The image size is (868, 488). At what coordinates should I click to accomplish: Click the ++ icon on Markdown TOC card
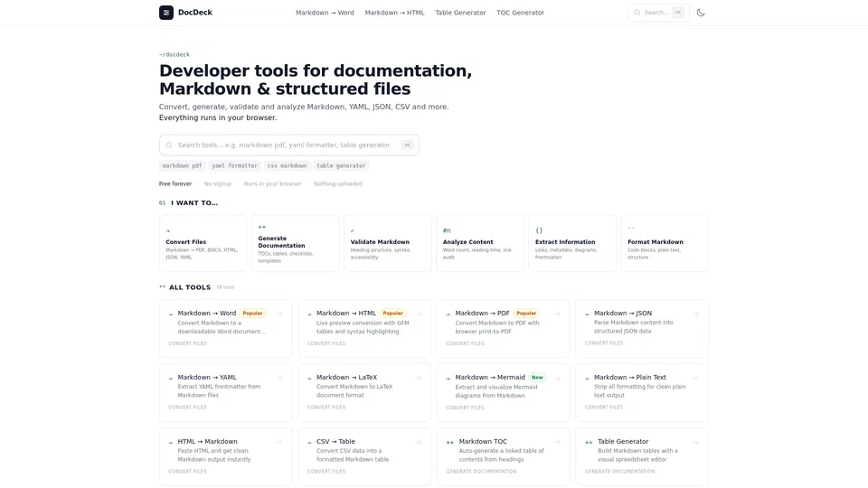(450, 442)
